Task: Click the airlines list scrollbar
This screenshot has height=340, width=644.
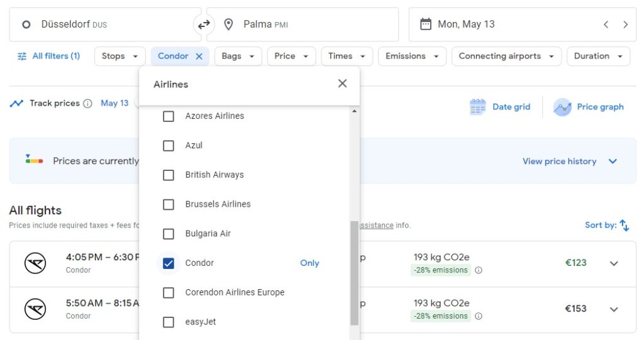Action: [354, 271]
